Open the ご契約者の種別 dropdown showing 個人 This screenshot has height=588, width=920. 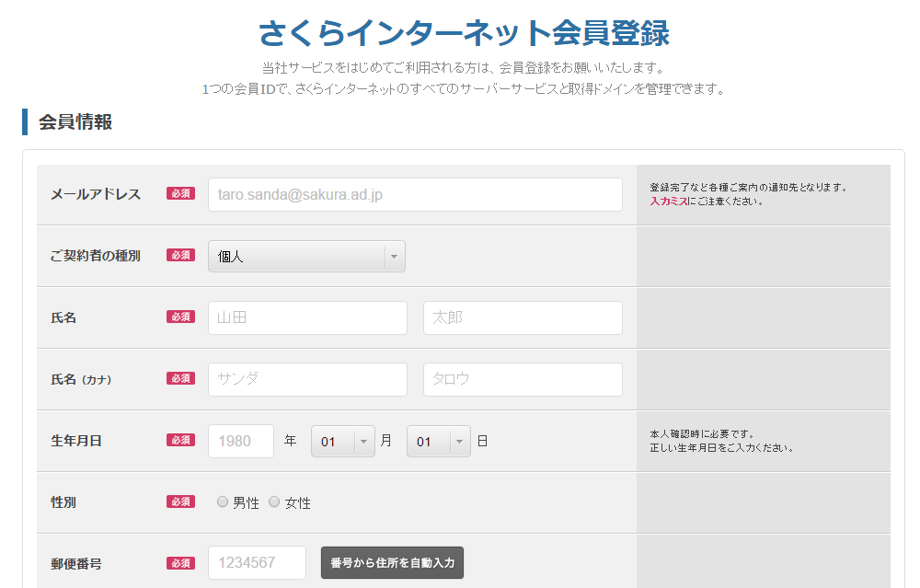(306, 257)
